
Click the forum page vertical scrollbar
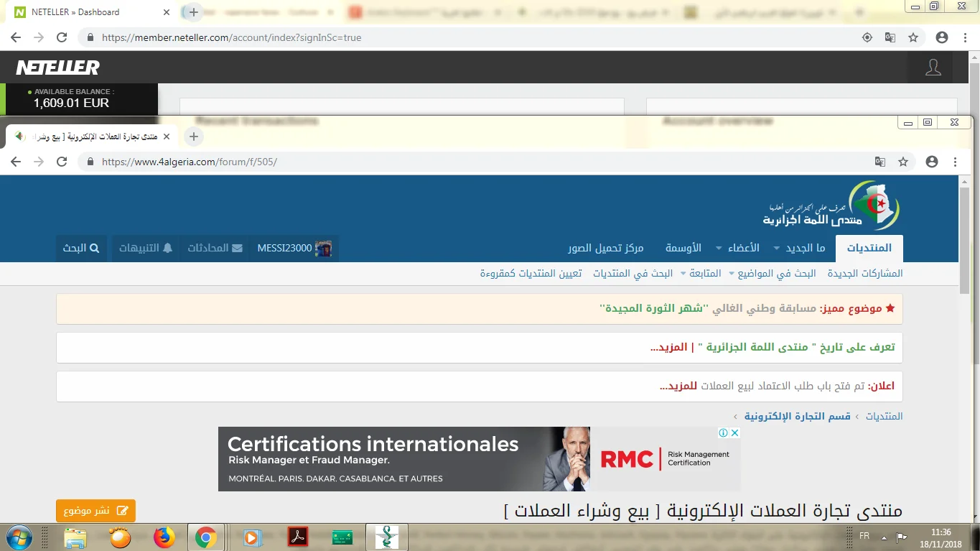click(x=964, y=237)
